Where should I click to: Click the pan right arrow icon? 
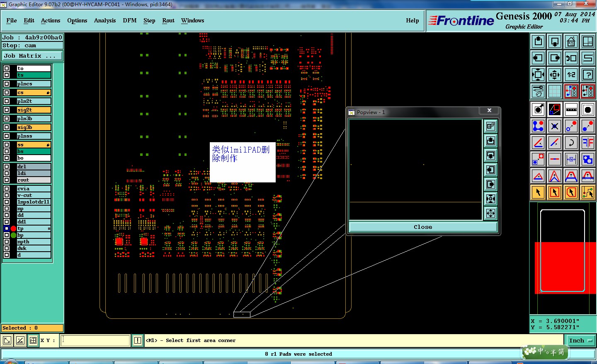coord(555,58)
